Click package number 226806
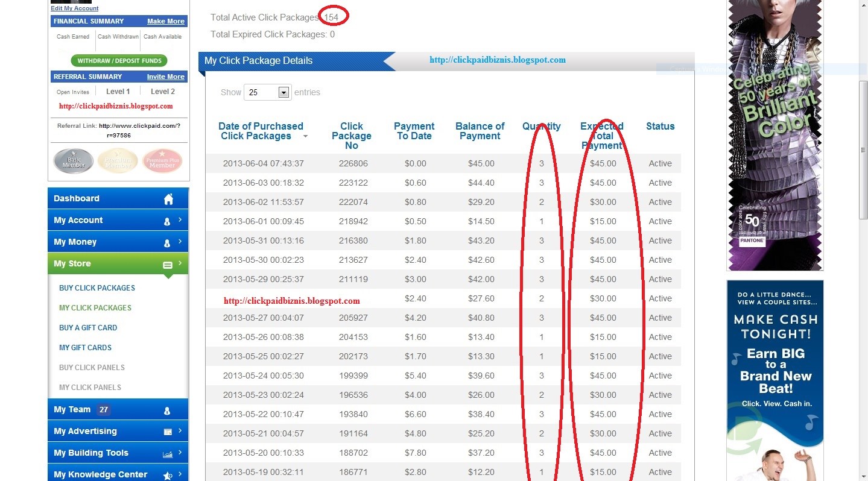Image resolution: width=868 pixels, height=481 pixels. pos(353,163)
